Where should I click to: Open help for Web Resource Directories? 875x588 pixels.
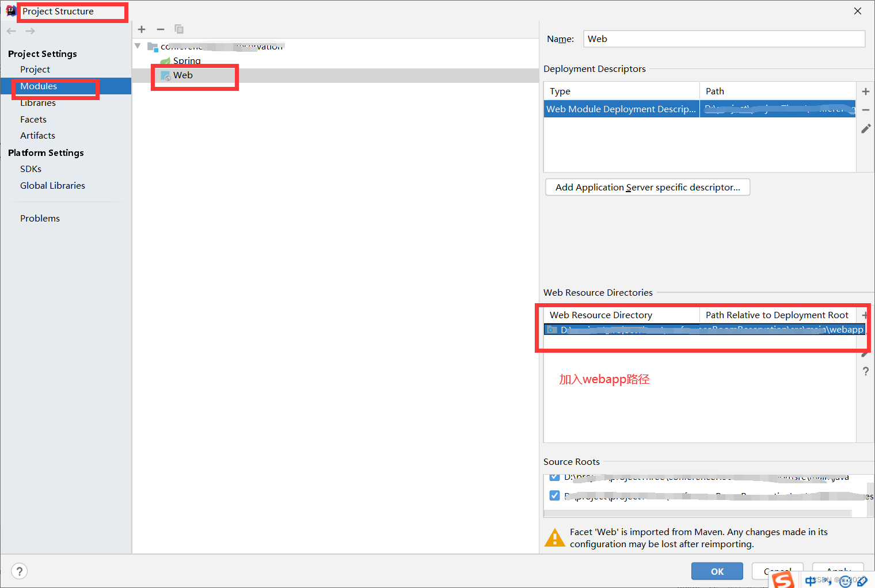866,371
